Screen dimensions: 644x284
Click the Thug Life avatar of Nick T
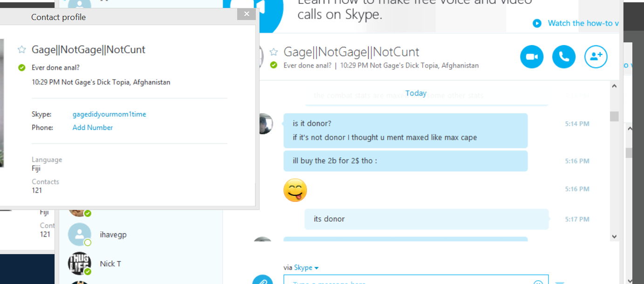coord(80,264)
